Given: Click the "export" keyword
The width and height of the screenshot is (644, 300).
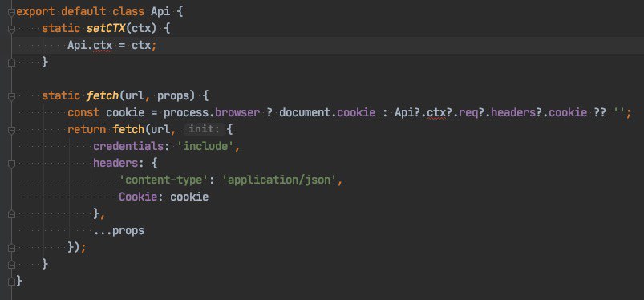Looking at the screenshot, I should point(35,12).
